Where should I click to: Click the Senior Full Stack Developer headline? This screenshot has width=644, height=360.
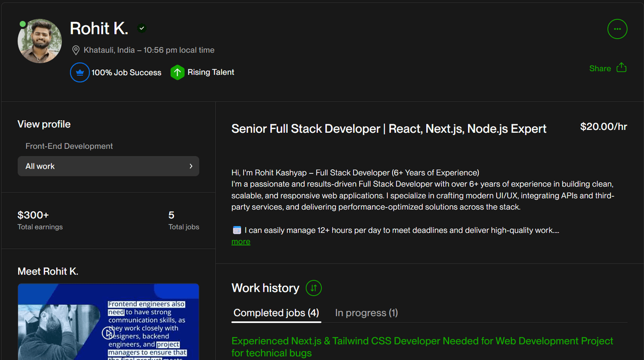[389, 129]
